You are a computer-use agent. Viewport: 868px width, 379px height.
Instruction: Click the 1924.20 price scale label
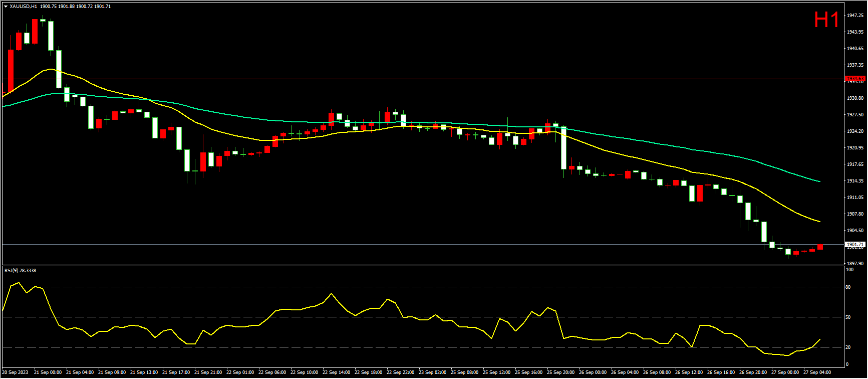click(854, 131)
